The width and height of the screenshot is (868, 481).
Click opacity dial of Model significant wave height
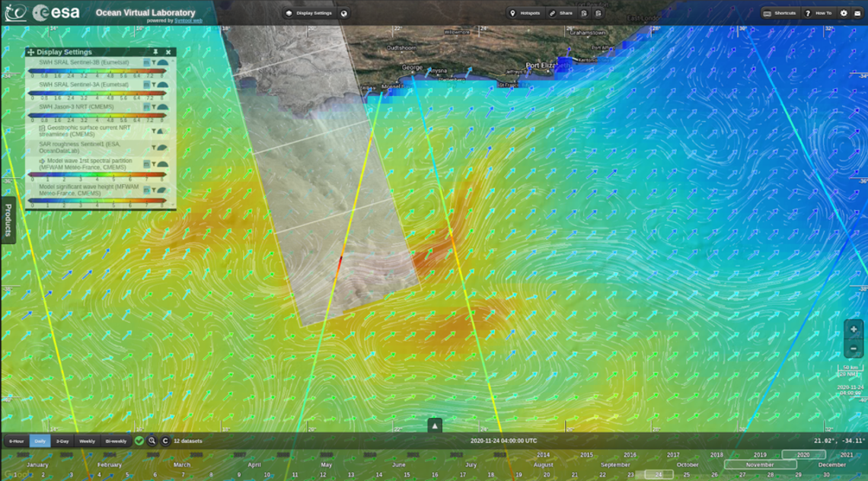click(x=162, y=190)
